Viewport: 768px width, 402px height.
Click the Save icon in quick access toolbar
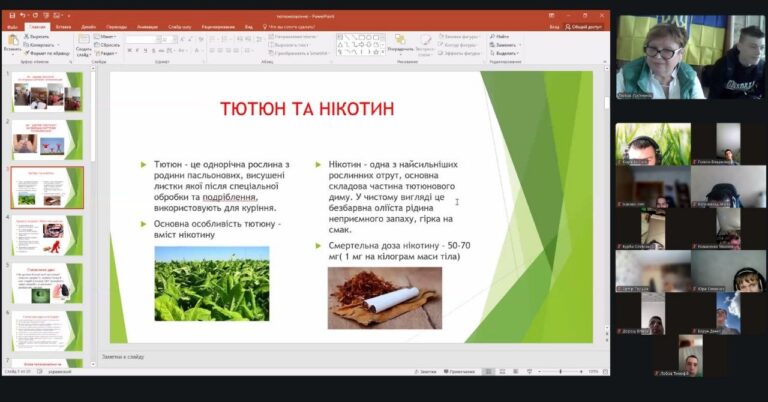pos(12,16)
